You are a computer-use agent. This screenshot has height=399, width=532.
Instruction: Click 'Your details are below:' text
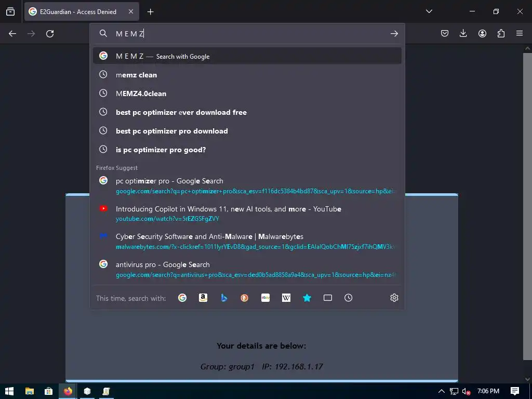[x=261, y=345]
